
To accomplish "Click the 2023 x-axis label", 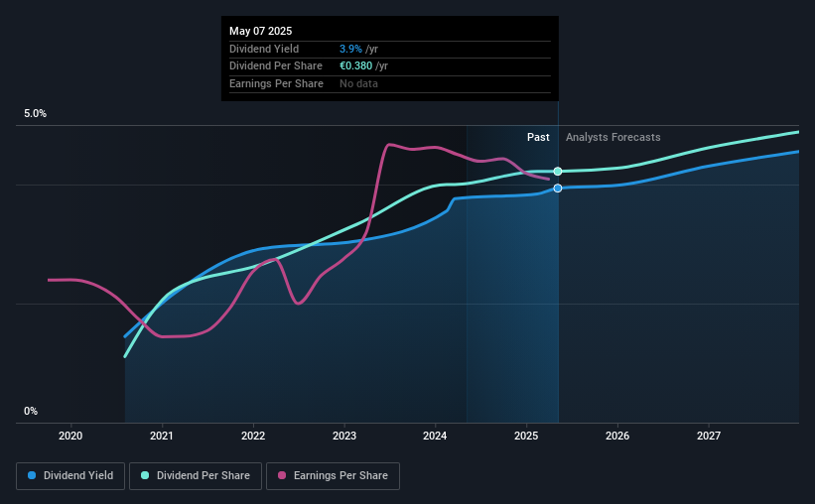I will 344,436.
